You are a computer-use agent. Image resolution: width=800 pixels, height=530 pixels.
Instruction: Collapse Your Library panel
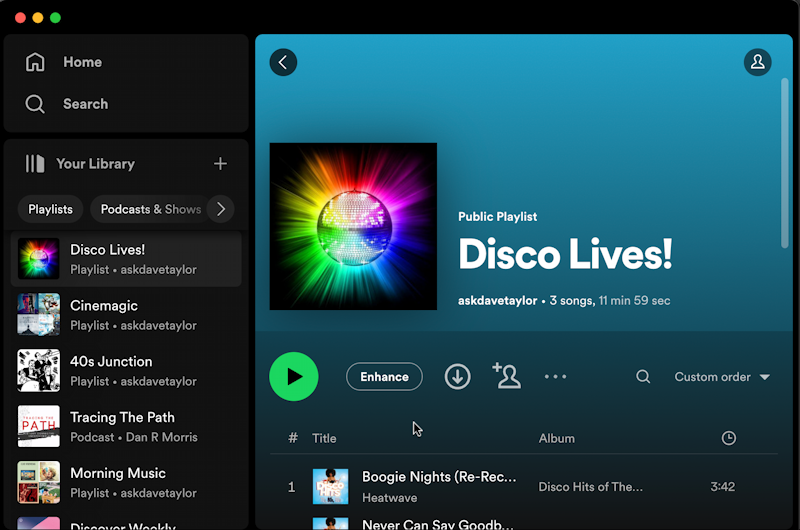(x=80, y=164)
